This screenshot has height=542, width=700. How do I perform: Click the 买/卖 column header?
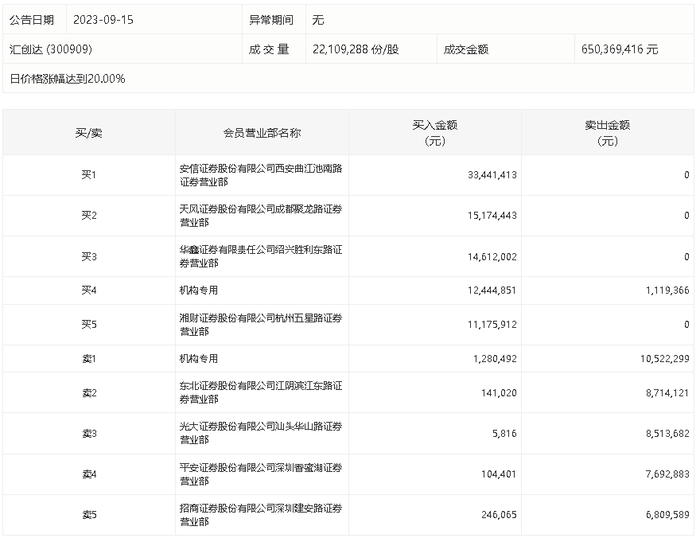[88, 133]
